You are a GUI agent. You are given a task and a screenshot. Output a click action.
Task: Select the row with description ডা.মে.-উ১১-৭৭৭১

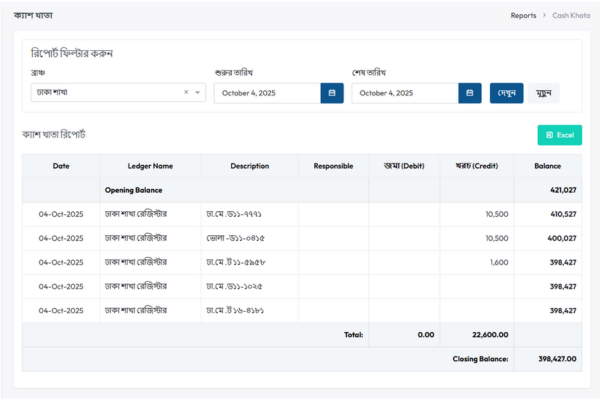pyautogui.click(x=249, y=213)
